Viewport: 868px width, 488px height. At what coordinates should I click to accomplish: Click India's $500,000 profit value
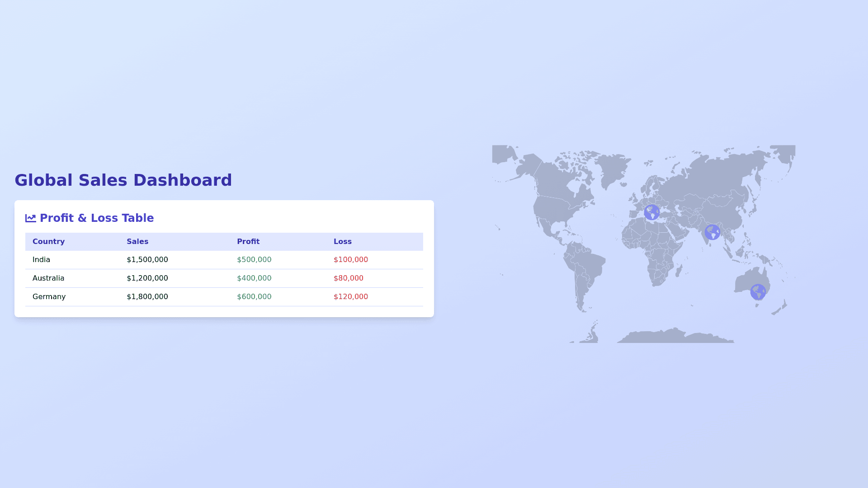point(254,260)
